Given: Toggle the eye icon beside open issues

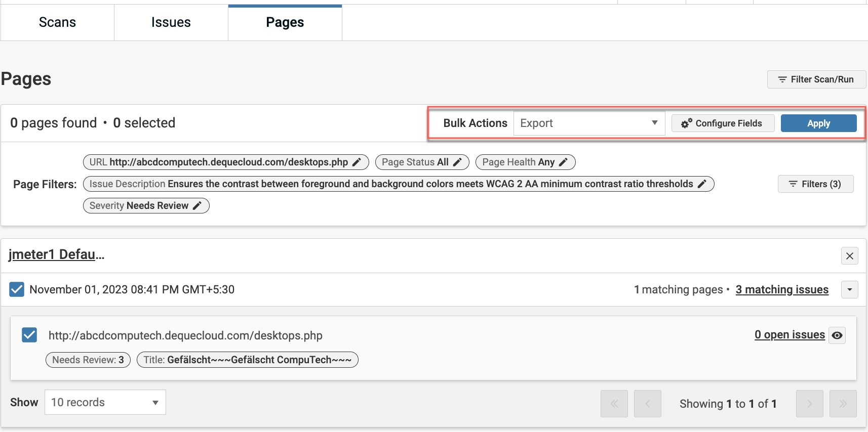Looking at the screenshot, I should tap(837, 335).
